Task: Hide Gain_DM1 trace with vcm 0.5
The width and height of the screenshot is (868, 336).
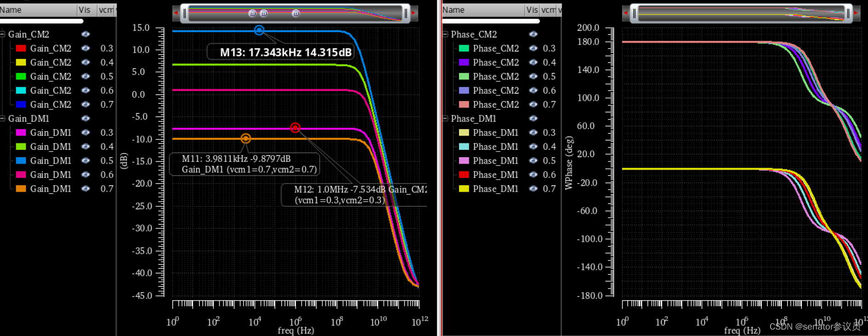Action: (85, 160)
